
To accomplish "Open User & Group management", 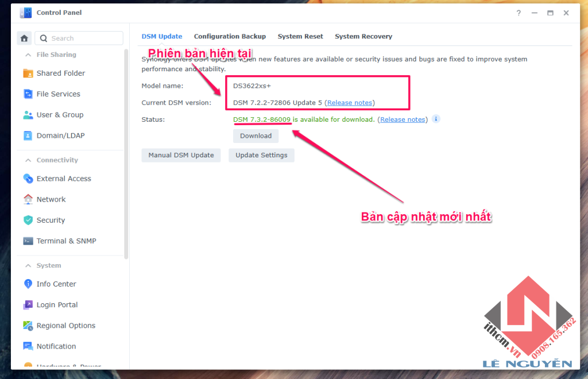I will [x=27, y=114].
